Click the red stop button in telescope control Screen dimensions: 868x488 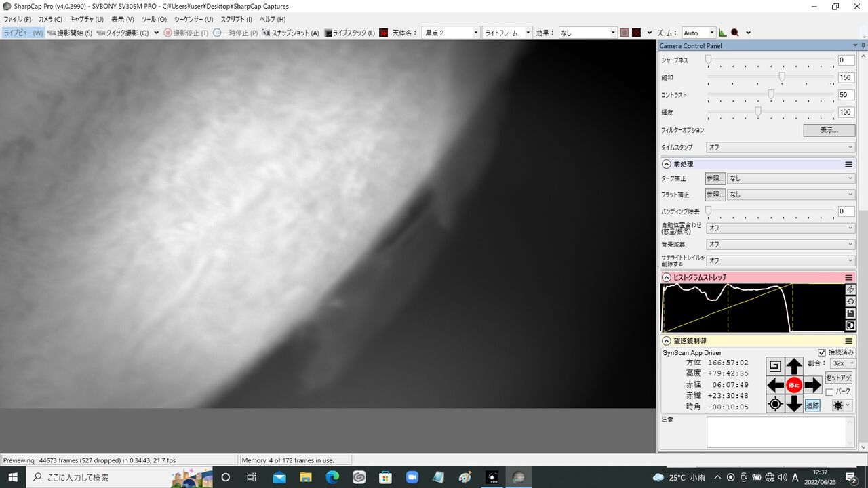(x=794, y=385)
